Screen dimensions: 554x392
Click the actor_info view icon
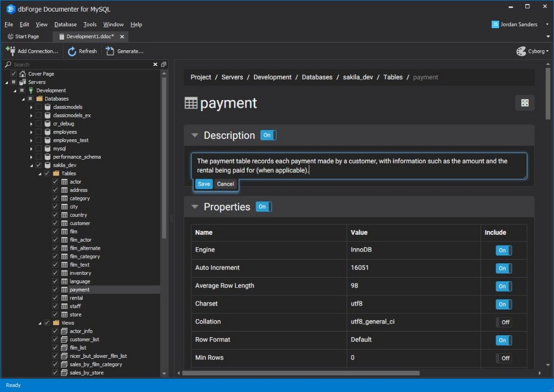(x=64, y=331)
